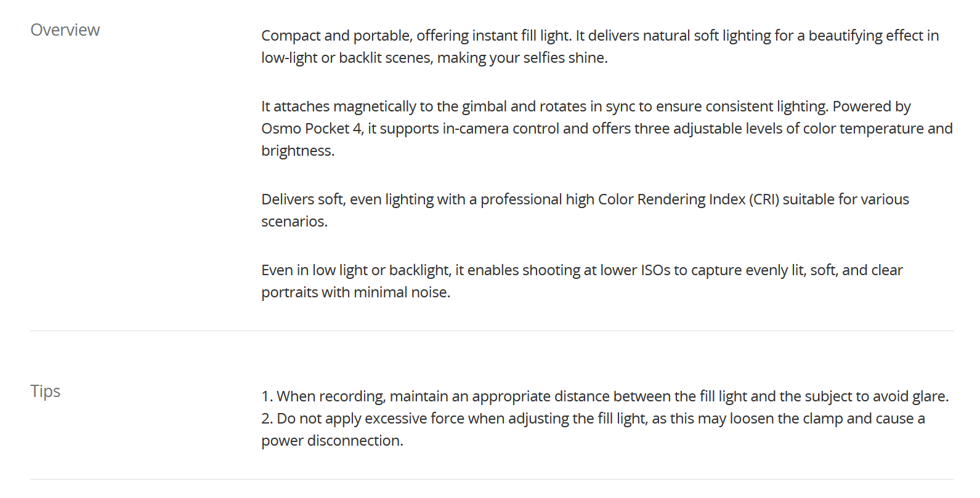Click the Tips section heading
Screen dimensions: 980x498
[45, 392]
